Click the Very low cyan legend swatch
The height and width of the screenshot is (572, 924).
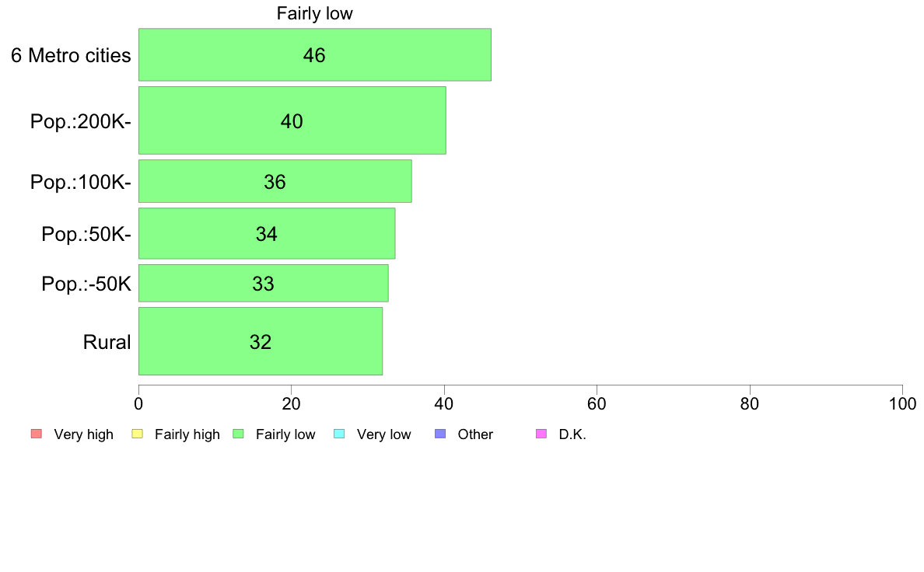[x=339, y=434]
